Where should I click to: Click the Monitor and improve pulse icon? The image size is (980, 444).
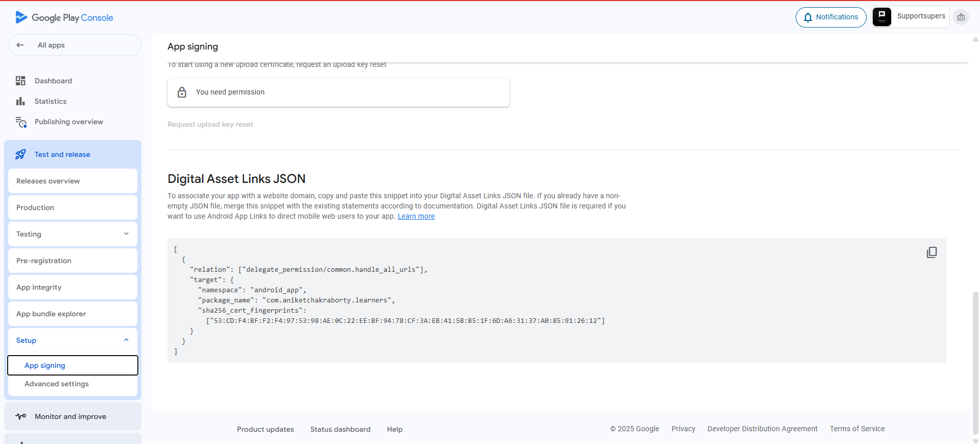tap(20, 416)
